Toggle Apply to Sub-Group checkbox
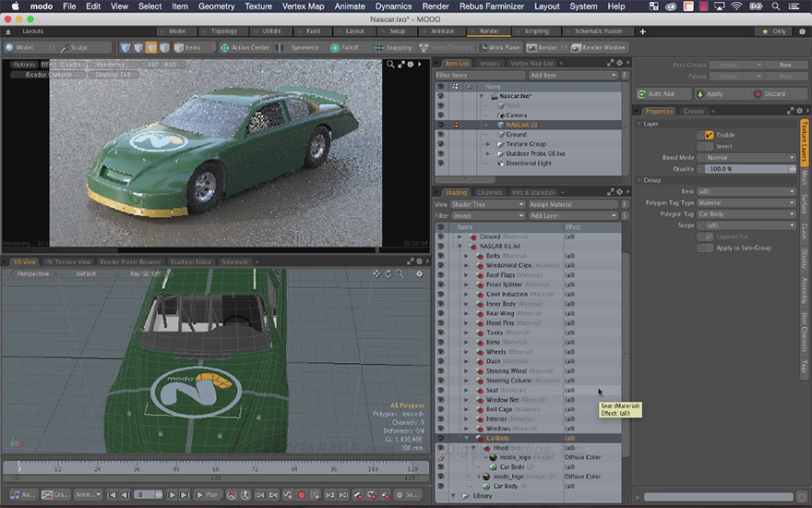The height and width of the screenshot is (508, 812). [709, 248]
